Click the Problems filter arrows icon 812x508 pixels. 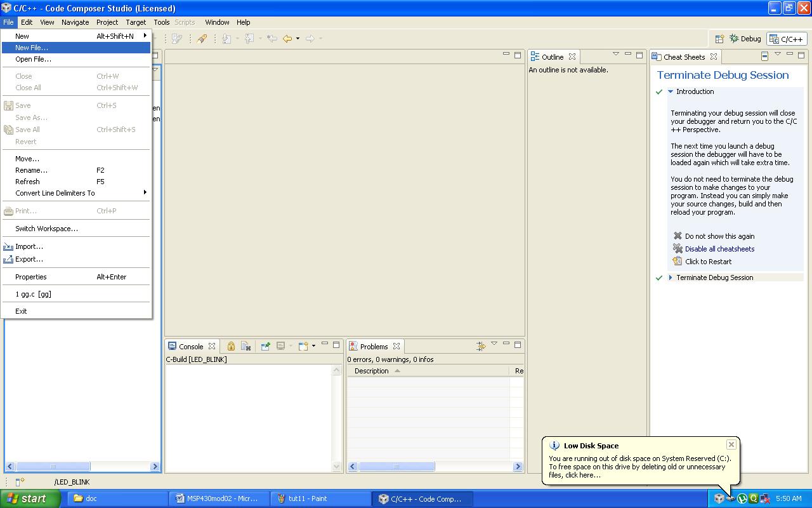[481, 346]
